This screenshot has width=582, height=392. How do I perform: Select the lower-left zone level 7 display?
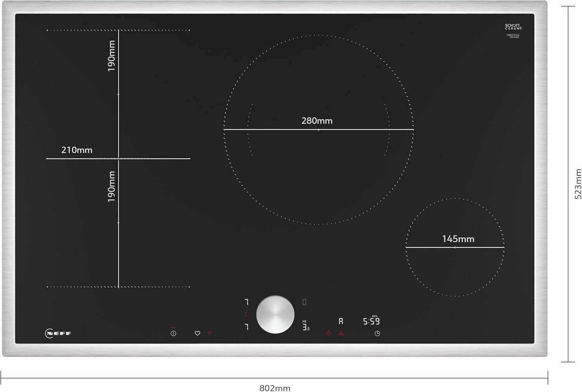[x=246, y=327]
